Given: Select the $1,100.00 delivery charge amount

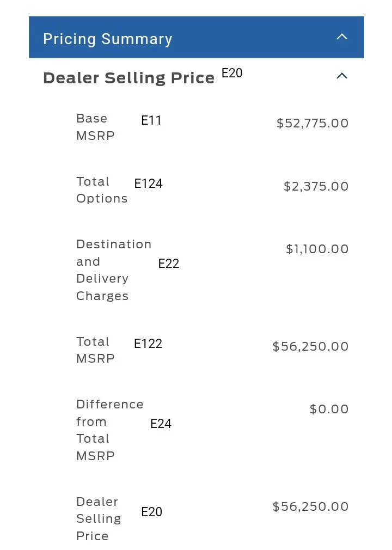Looking at the screenshot, I should coord(317,249).
